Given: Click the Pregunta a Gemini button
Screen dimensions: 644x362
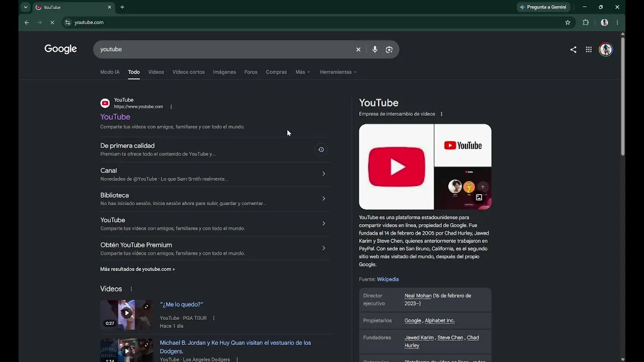Looking at the screenshot, I should point(543,7).
